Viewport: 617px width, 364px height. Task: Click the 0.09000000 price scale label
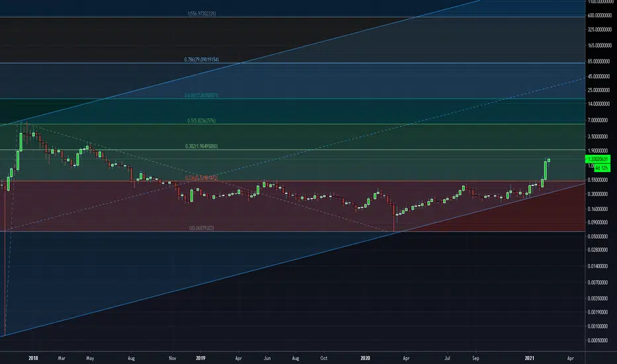tap(598, 222)
